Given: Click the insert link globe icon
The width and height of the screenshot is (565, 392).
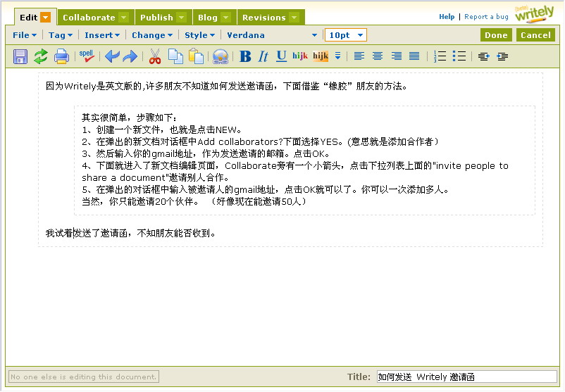Looking at the screenshot, I should (221, 56).
